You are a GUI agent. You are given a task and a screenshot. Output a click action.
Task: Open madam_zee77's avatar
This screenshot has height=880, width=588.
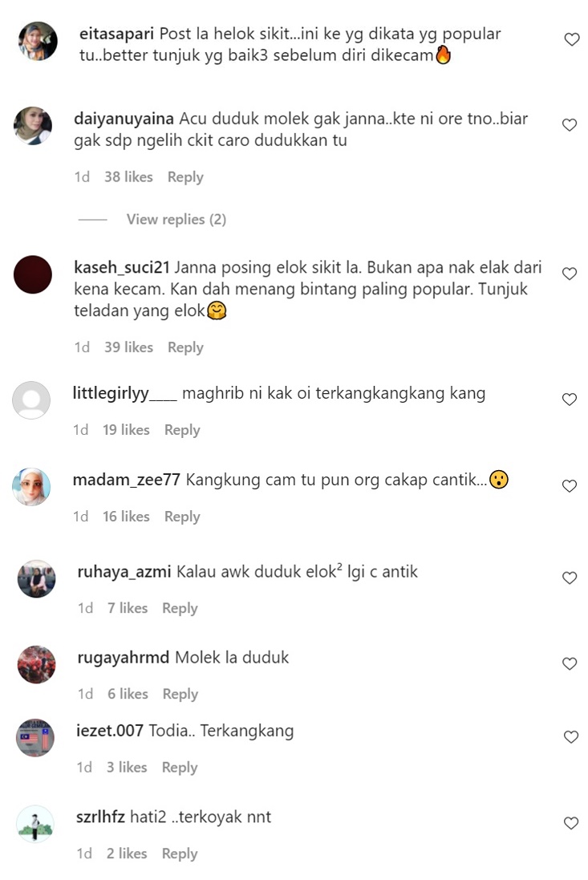point(31,487)
